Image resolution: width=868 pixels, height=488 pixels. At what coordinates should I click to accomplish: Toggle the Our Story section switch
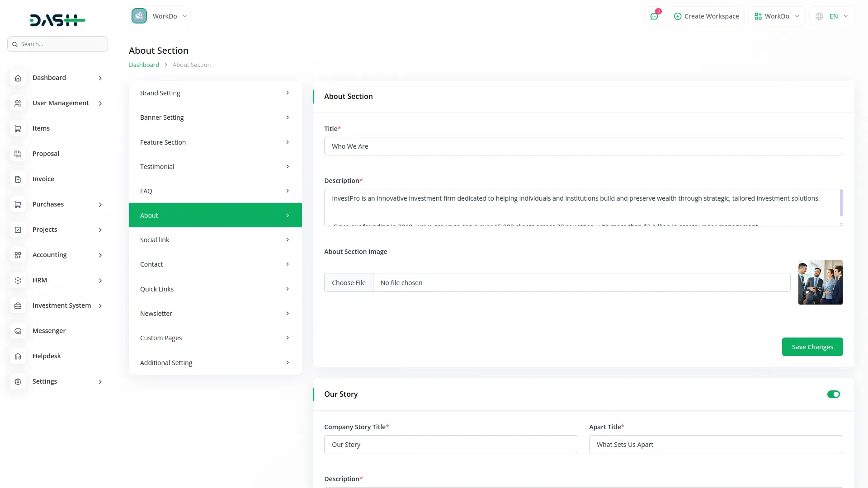coord(833,394)
